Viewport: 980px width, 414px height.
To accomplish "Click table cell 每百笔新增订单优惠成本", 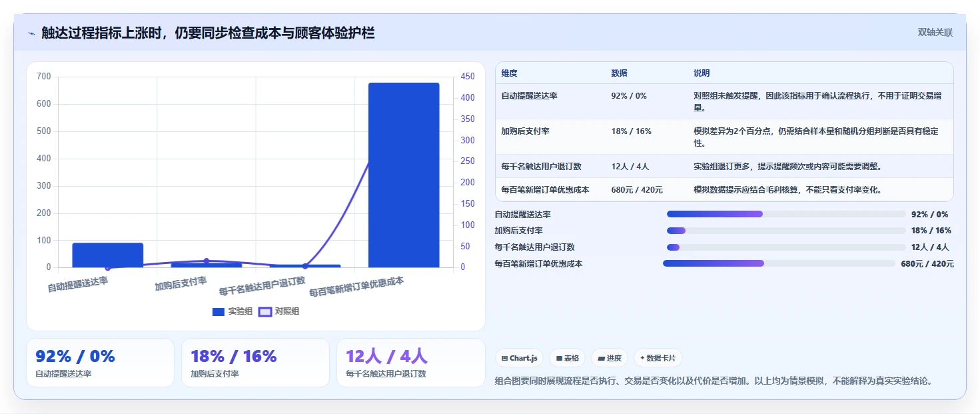I will pos(545,189).
